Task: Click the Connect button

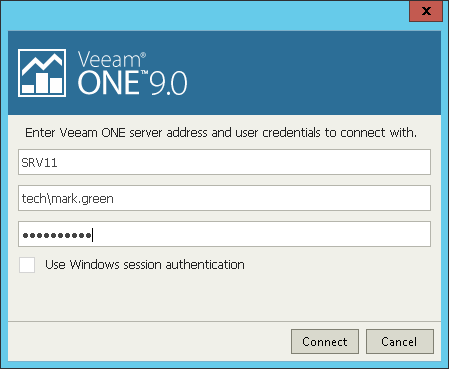Action: point(325,341)
